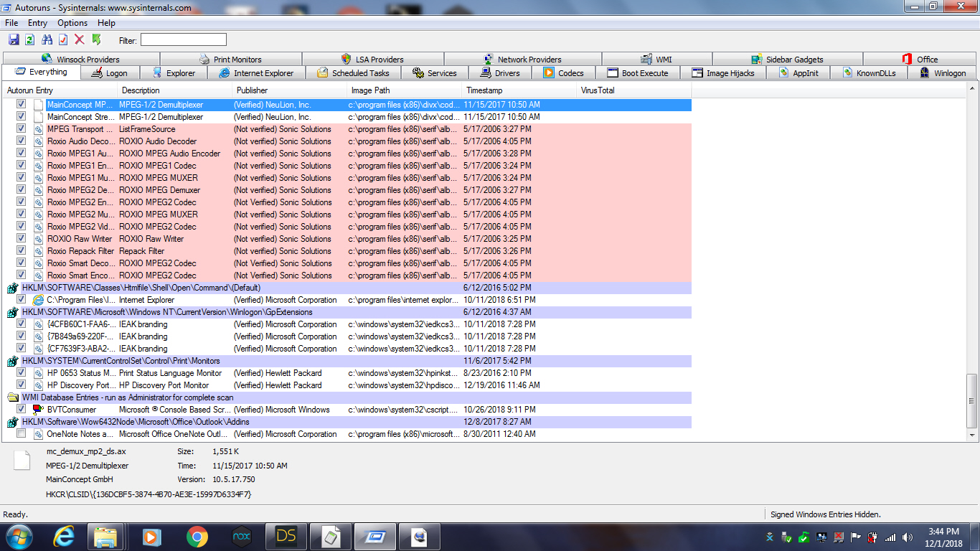Image resolution: width=980 pixels, height=551 pixels.
Task: Click the registry icon beside Outlook\Addins key
Action: click(12, 422)
